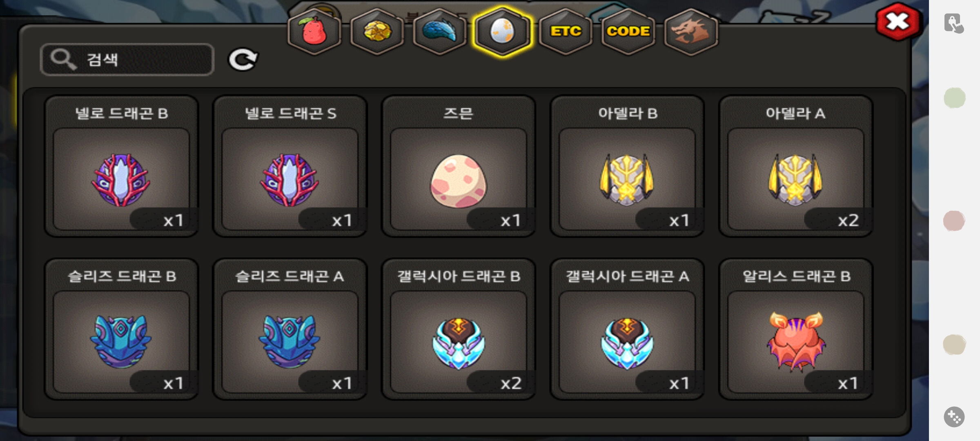Switch to the gold nugget tab

point(377,31)
